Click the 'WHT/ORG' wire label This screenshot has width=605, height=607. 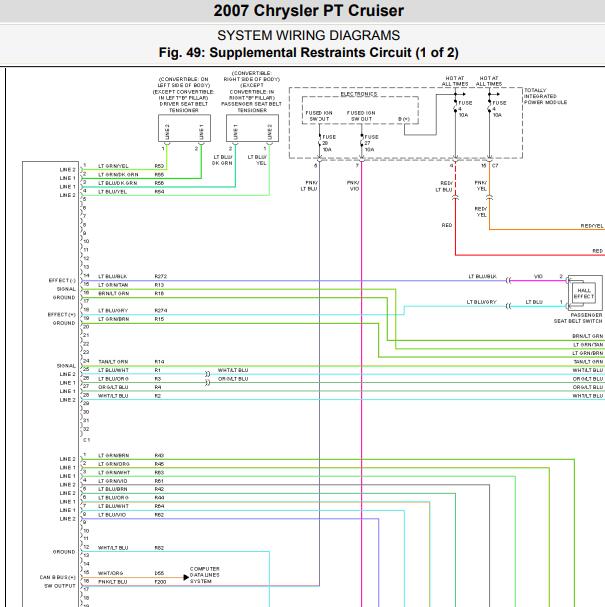pos(110,573)
